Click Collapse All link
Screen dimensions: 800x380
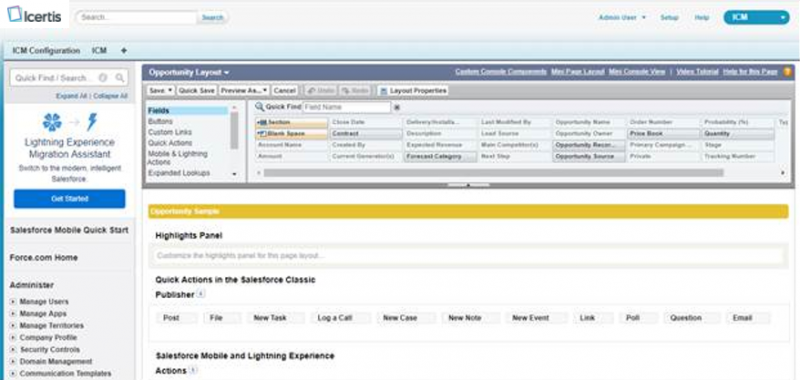click(110, 96)
